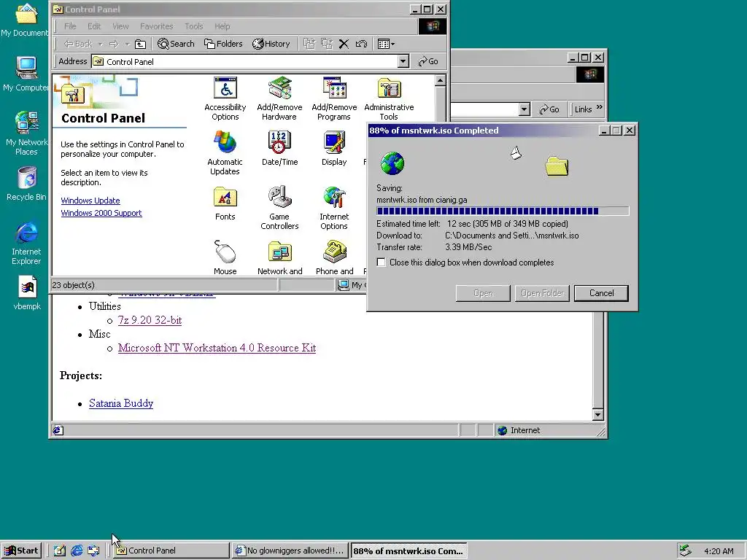The height and width of the screenshot is (560, 747).
Task: Cancel the msntwrk.iso download
Action: click(x=601, y=293)
